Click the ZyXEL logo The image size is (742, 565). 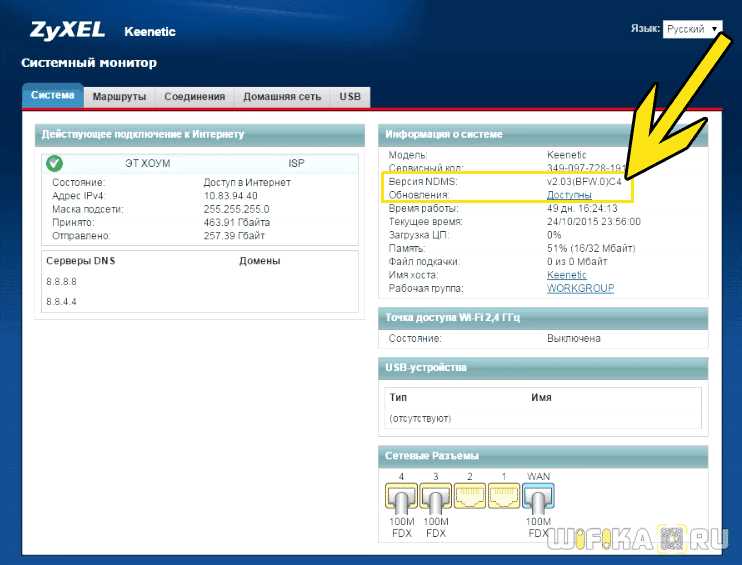point(67,31)
